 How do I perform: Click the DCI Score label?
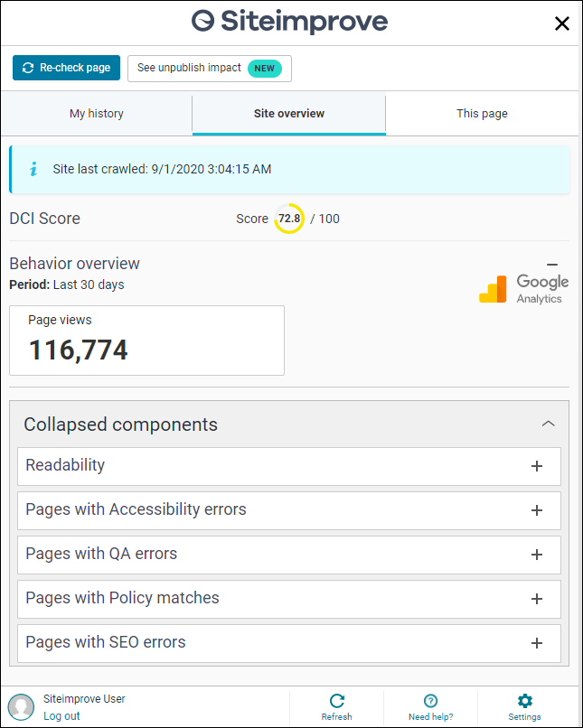[44, 219]
